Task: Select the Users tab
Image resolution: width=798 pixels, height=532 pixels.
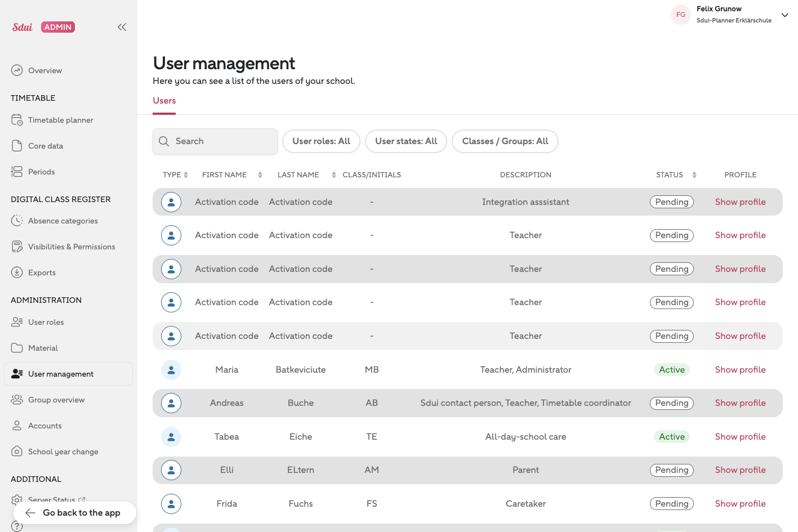Action: click(164, 101)
